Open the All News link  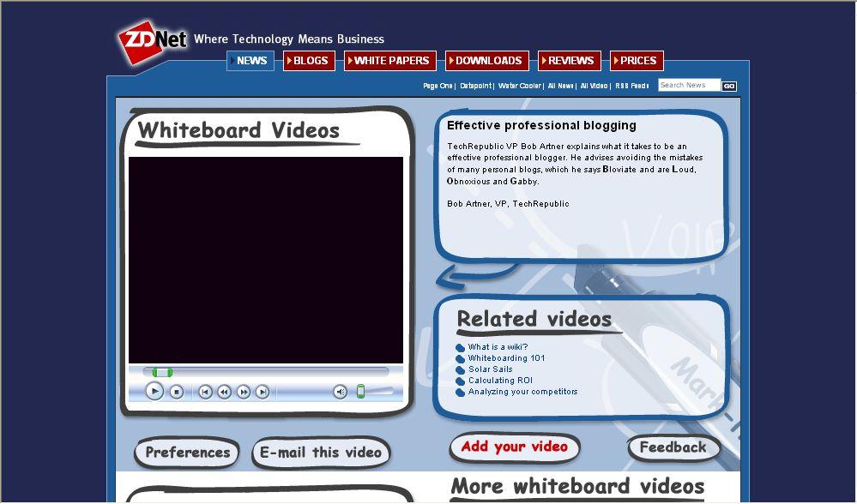point(561,86)
